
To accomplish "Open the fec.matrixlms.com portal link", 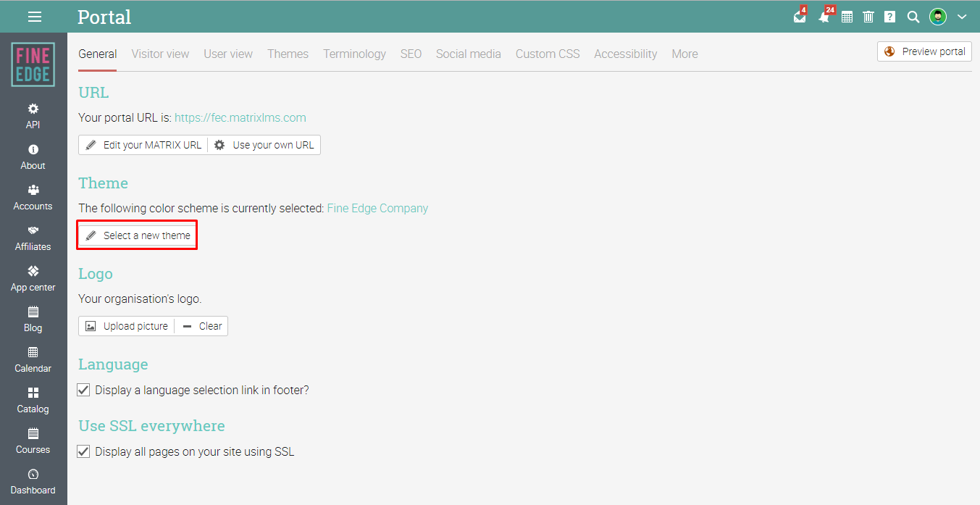I will [240, 117].
